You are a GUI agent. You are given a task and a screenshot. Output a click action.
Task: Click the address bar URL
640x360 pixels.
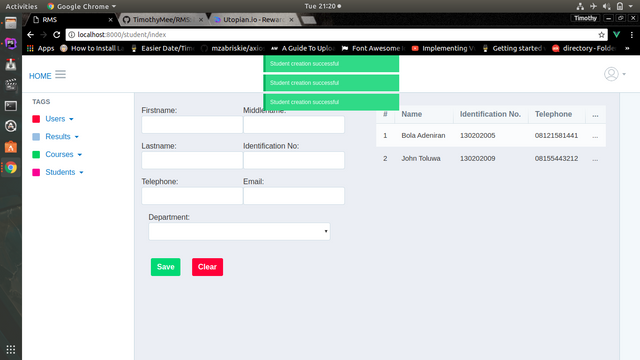pos(122,35)
